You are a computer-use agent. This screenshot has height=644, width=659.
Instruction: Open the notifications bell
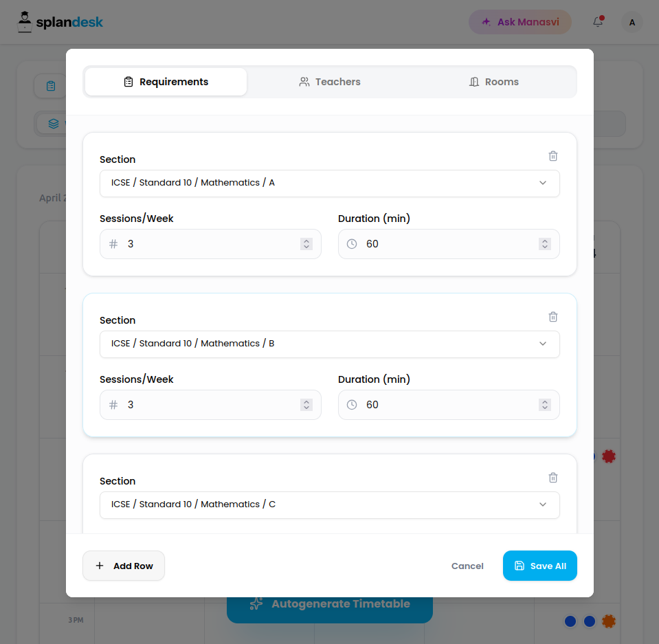point(598,22)
